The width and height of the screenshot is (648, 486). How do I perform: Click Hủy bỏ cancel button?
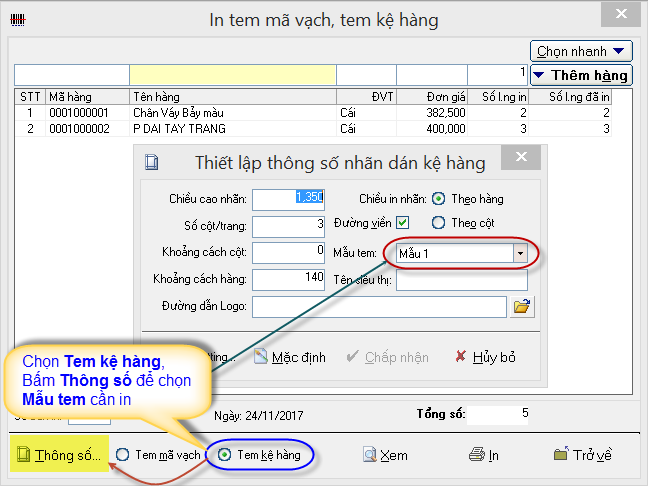click(484, 357)
